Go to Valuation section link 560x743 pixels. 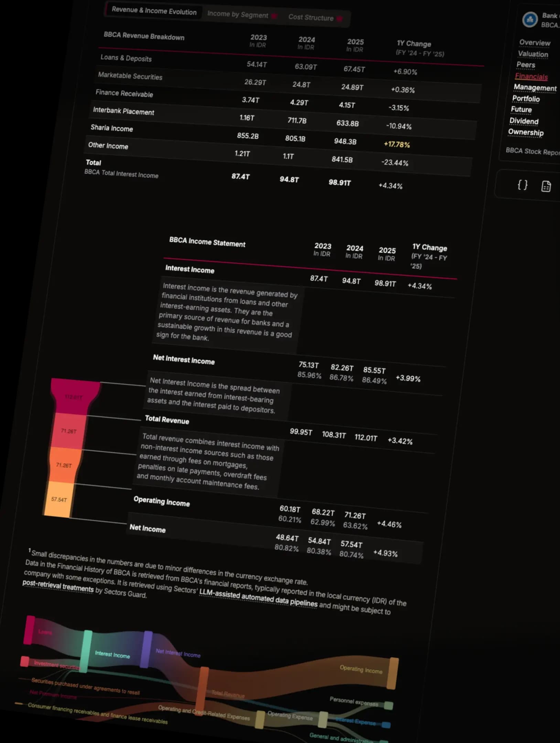point(533,54)
